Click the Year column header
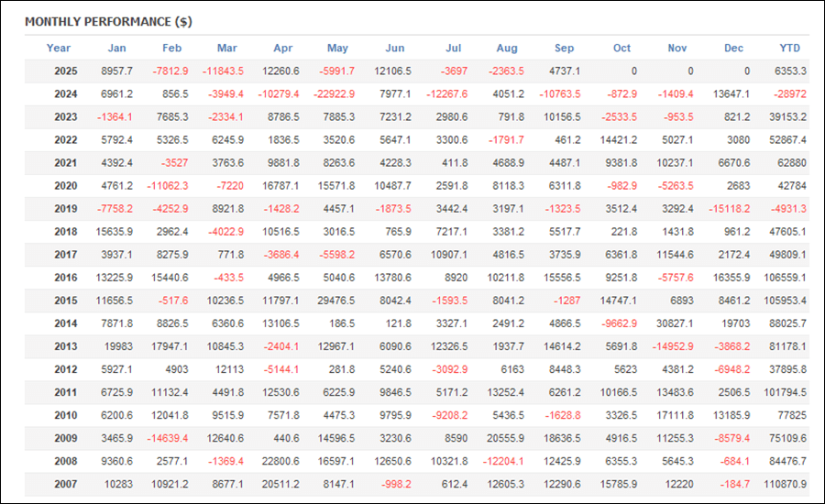The width and height of the screenshot is (825, 504). 59,48
